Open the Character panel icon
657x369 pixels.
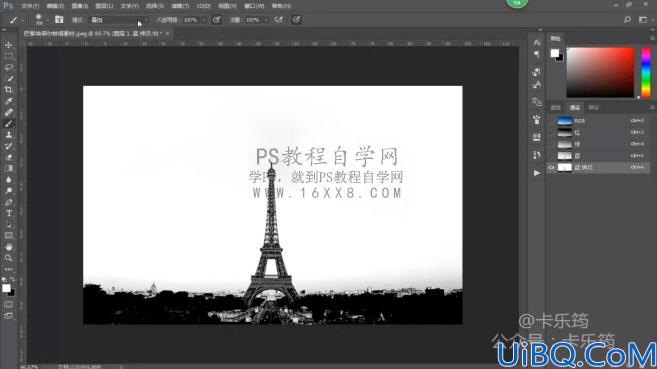(537, 42)
